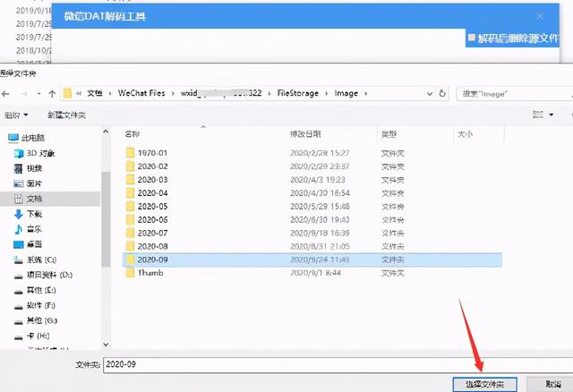The width and height of the screenshot is (573, 392).
Task: Select the 2020-06 folder name
Action: coord(153,219)
